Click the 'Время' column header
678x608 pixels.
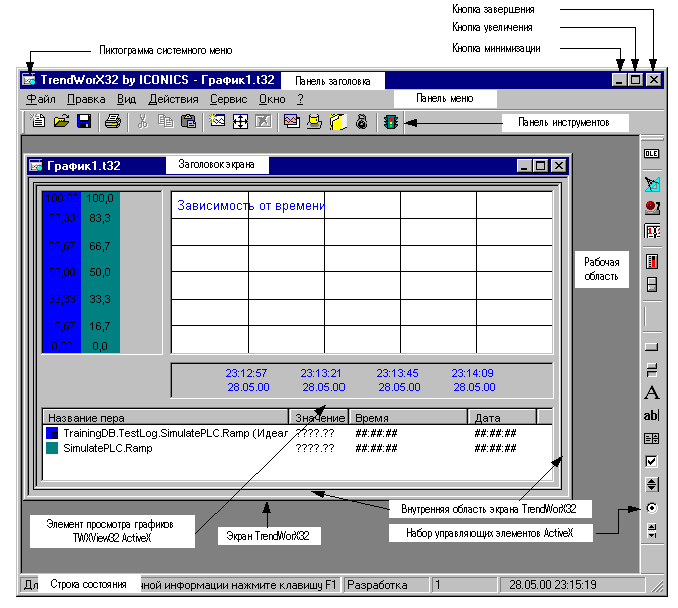[408, 417]
